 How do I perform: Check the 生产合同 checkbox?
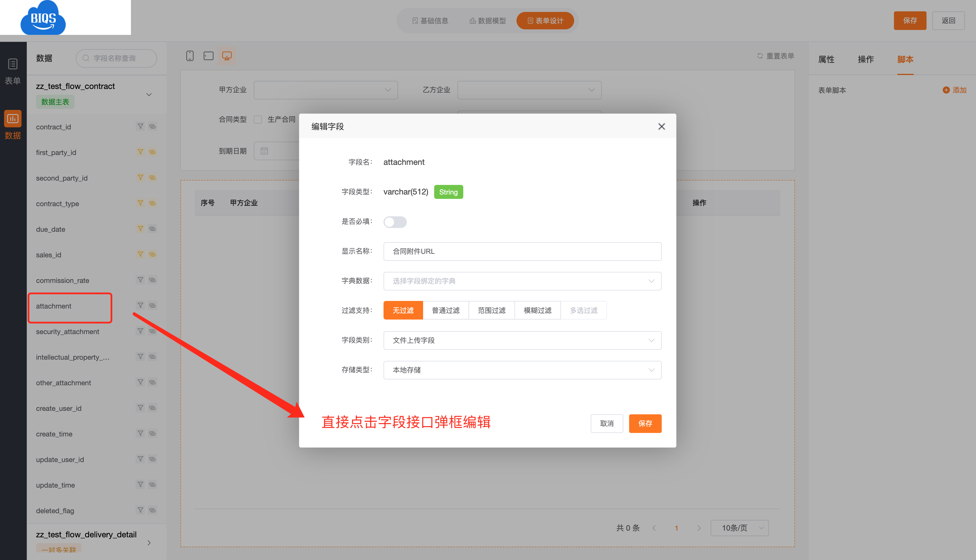point(258,119)
